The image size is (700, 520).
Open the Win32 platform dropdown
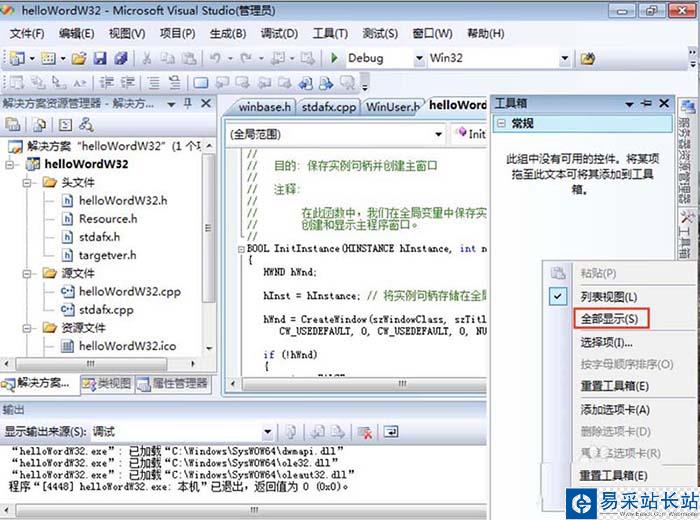565,58
